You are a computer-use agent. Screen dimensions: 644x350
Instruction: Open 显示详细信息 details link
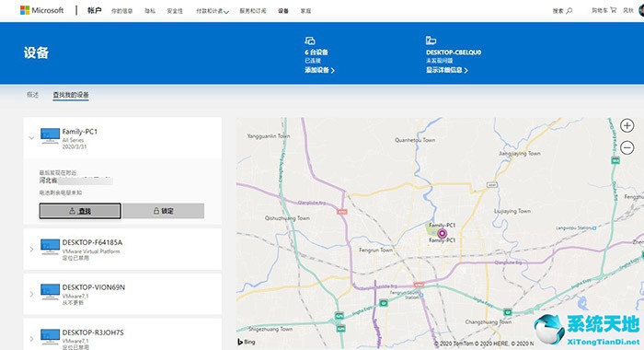(x=447, y=70)
